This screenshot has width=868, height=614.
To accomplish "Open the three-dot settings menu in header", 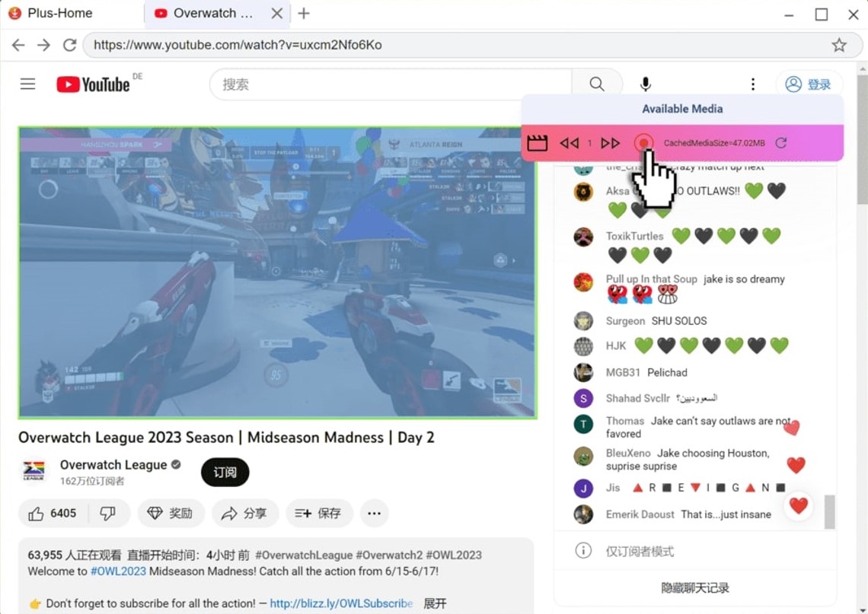I will click(x=752, y=84).
